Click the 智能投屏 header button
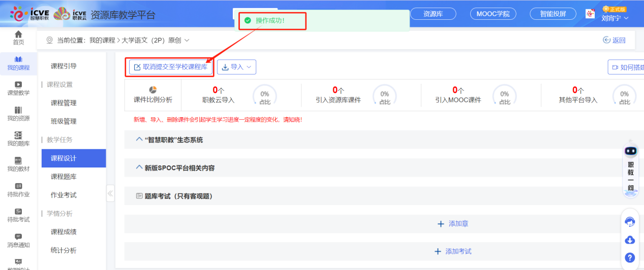The width and height of the screenshot is (644, 270). pyautogui.click(x=553, y=14)
